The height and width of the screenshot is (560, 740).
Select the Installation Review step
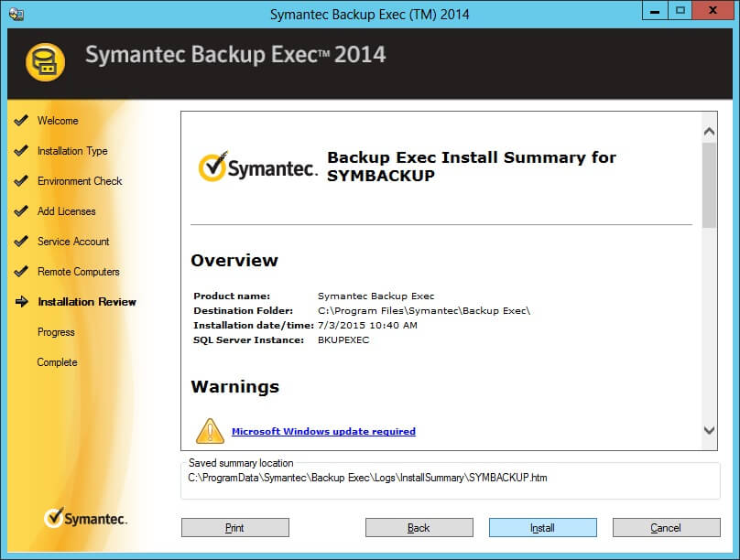click(x=87, y=302)
